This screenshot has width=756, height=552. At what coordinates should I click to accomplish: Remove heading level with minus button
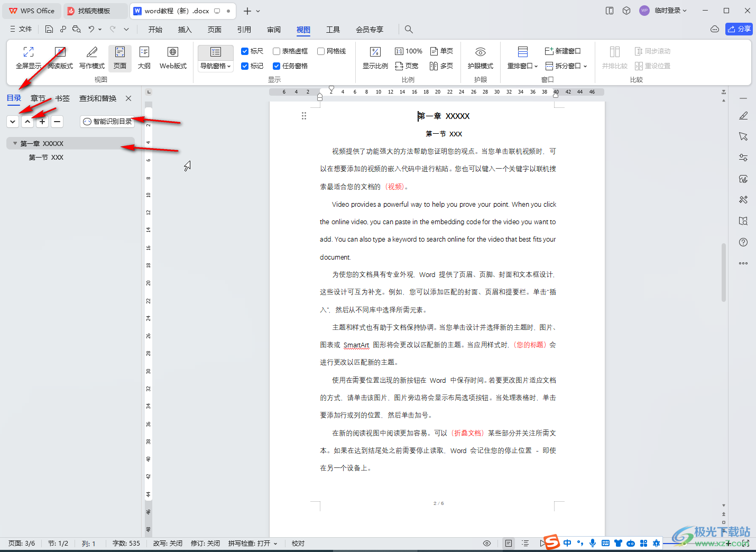coord(57,122)
